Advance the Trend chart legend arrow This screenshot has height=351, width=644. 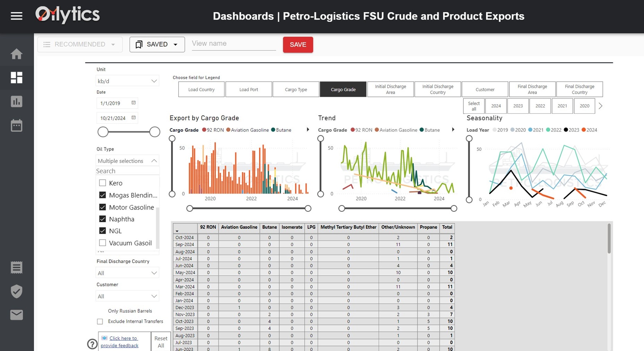point(453,130)
